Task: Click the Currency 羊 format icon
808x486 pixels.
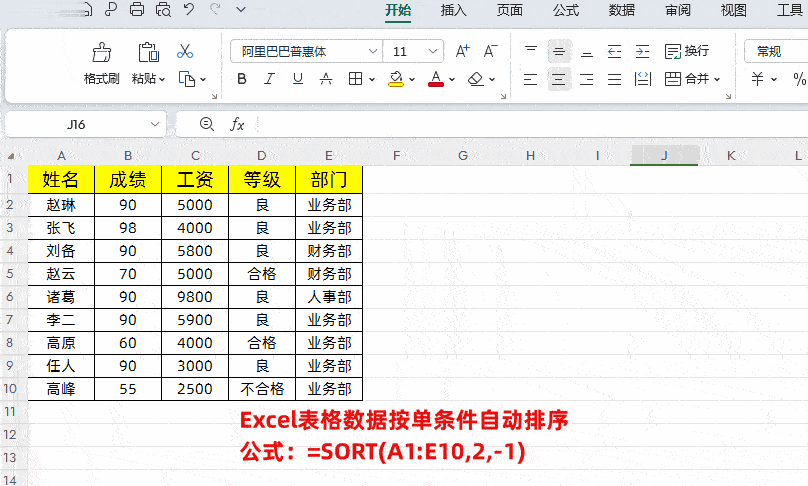Action: [x=758, y=79]
